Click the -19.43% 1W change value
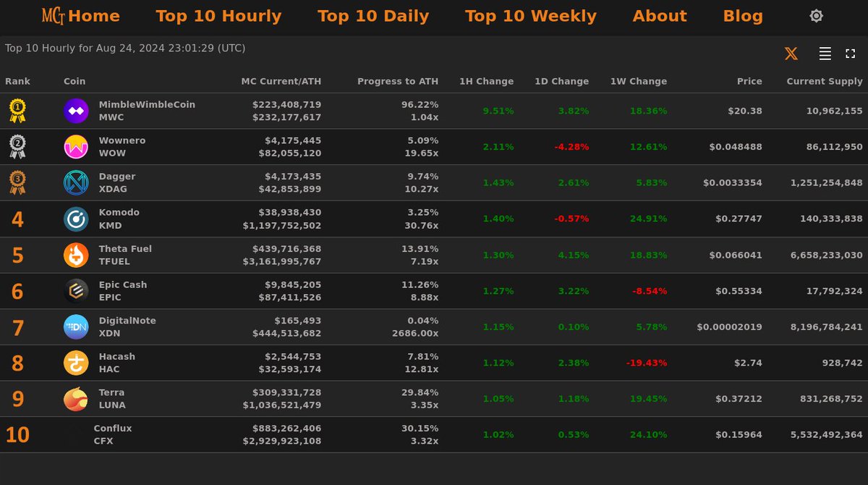 click(647, 363)
